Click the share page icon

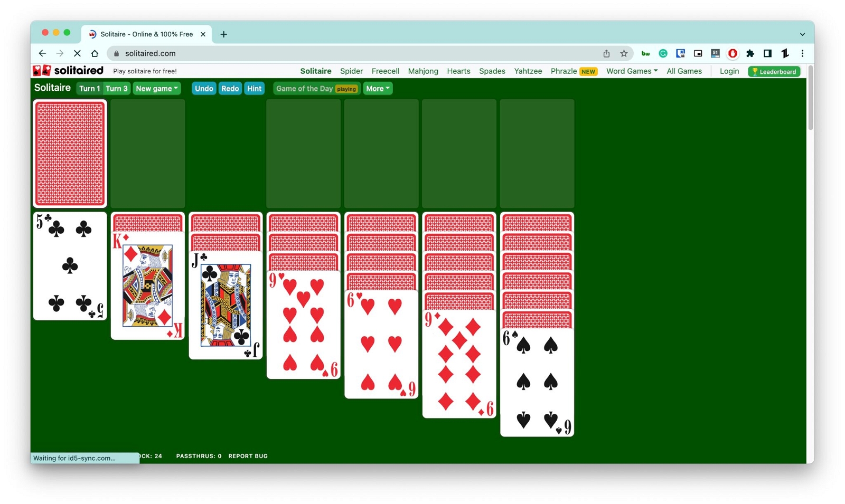tap(606, 53)
